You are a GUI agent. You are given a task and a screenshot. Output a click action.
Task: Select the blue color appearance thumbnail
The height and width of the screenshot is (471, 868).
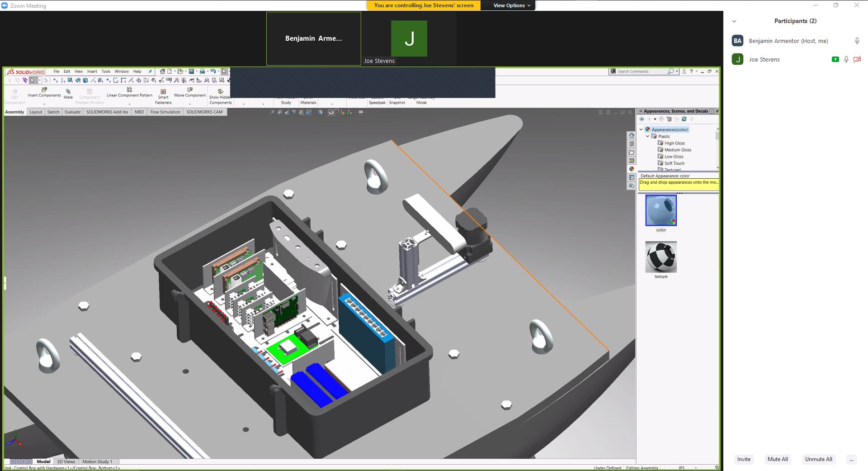(x=661, y=210)
